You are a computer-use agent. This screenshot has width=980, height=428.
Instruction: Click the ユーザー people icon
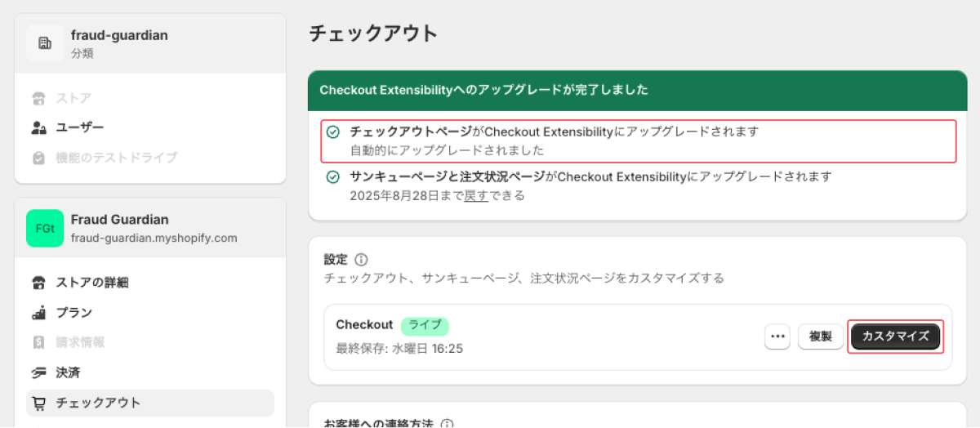pos(38,127)
